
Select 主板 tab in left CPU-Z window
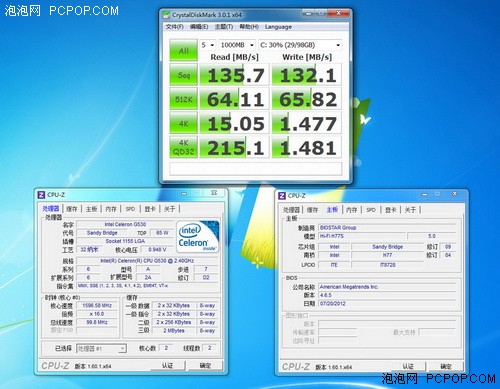pyautogui.click(x=91, y=209)
